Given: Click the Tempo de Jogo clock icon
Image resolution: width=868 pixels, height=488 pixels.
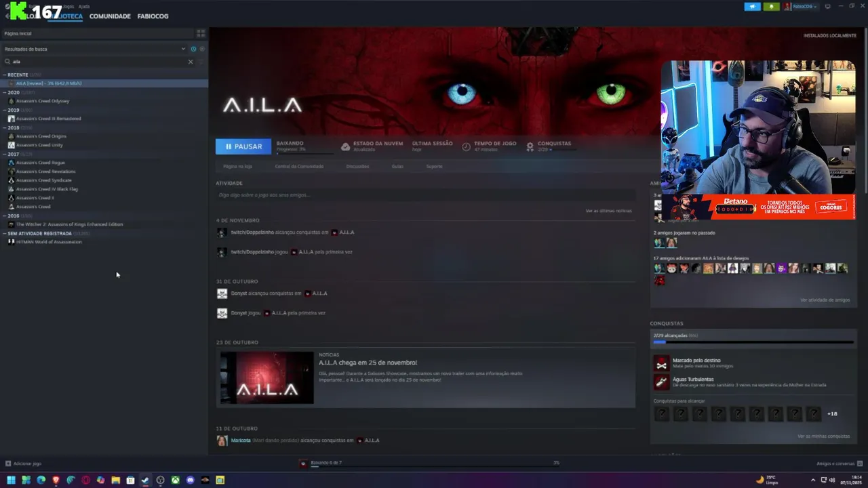Looking at the screenshot, I should 467,146.
